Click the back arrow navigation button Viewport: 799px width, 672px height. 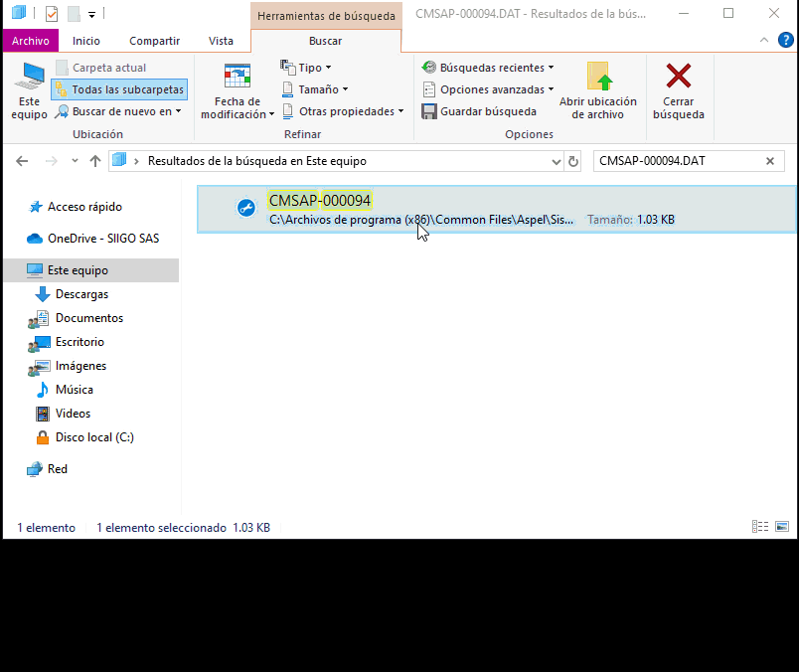22,161
